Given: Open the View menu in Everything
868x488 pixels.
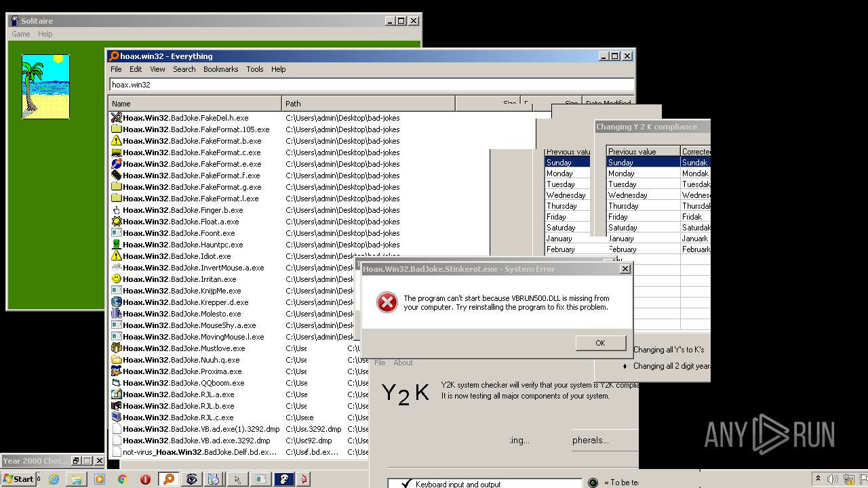Looking at the screenshot, I should pos(157,69).
